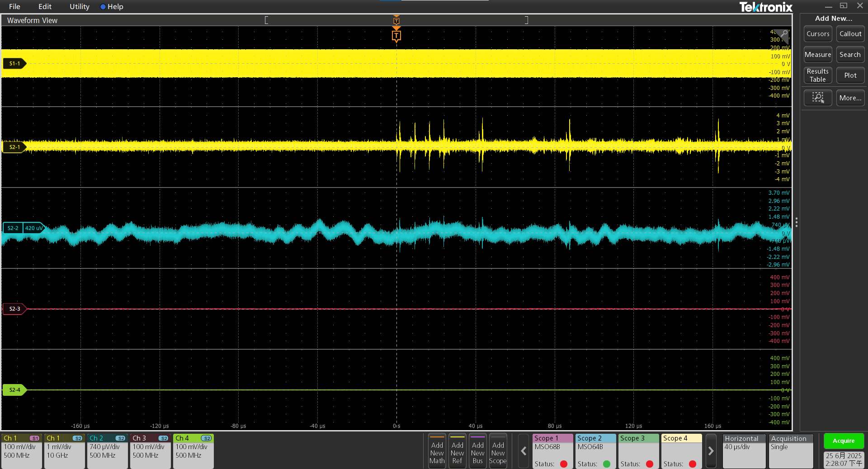Viewport: 868px width, 469px height.
Task: Select the S2-2 cyan waveform handle
Action: tap(14, 228)
